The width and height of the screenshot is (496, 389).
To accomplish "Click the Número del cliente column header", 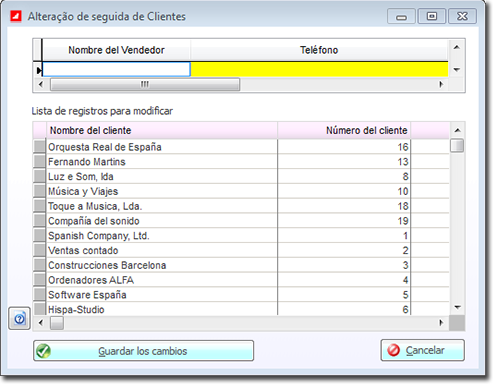I will pyautogui.click(x=344, y=130).
